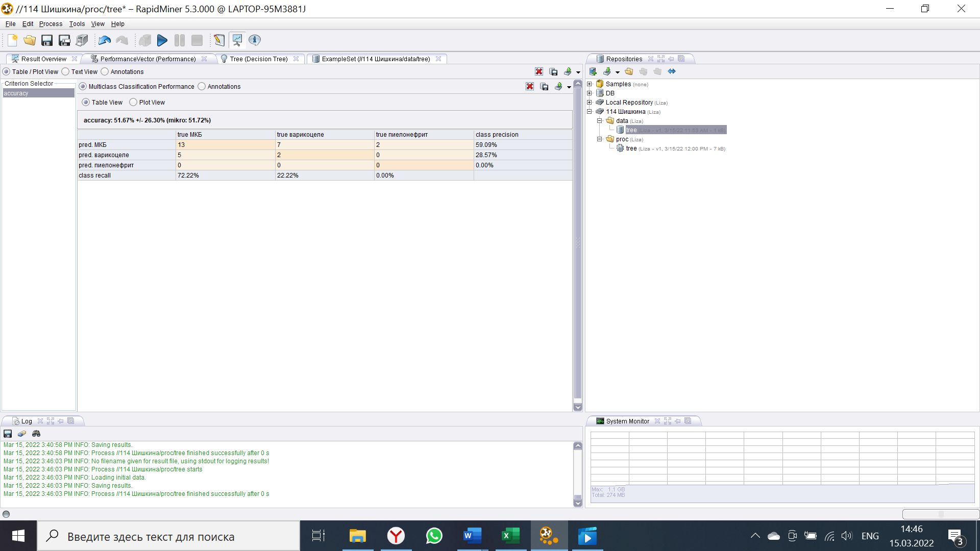Screen dimensions: 980x551
Task: Open the Process menu
Action: [51, 24]
